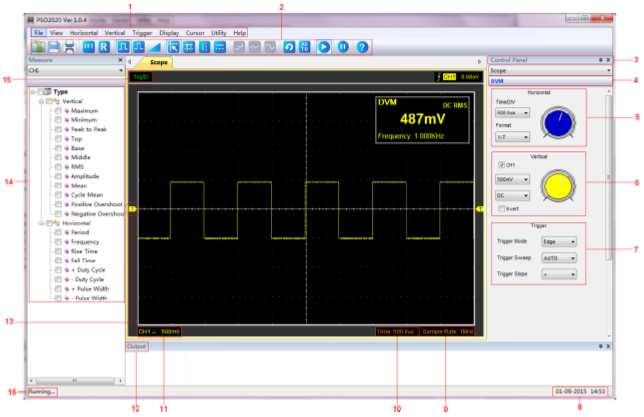Screen dimensions: 644x417
Task: Click the cross cursor toolbar icon
Action: 189,47
